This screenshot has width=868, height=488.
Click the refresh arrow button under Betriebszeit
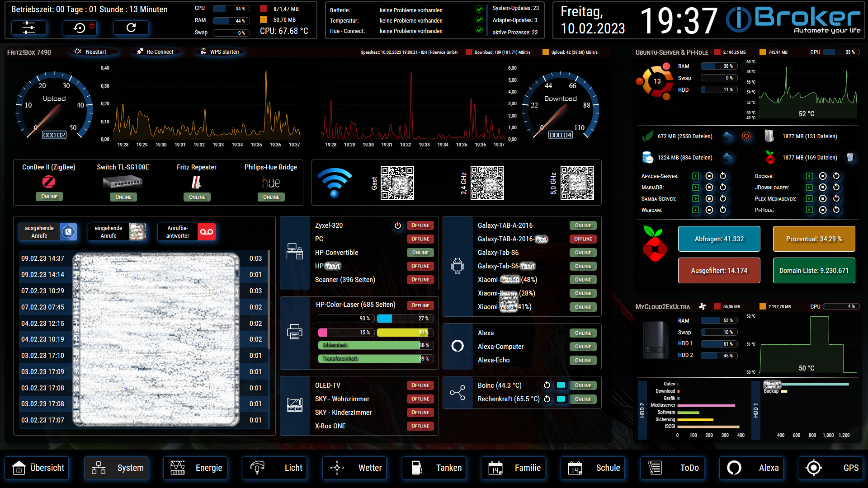point(131,28)
